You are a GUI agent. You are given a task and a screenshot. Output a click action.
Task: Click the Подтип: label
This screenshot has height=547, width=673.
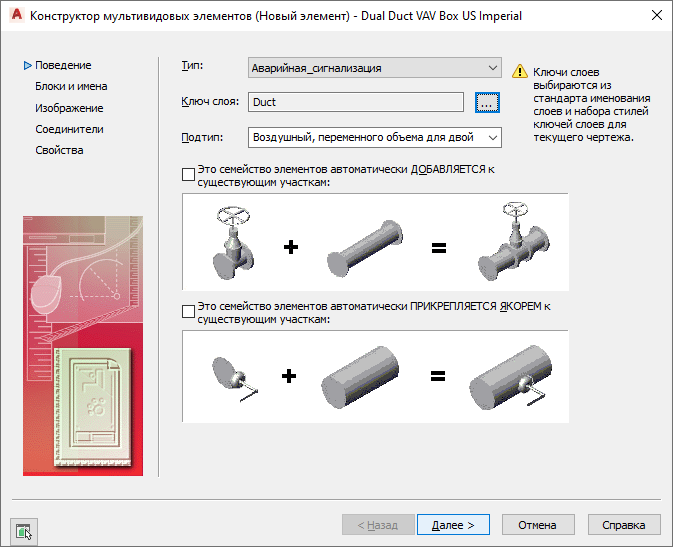pyautogui.click(x=202, y=138)
